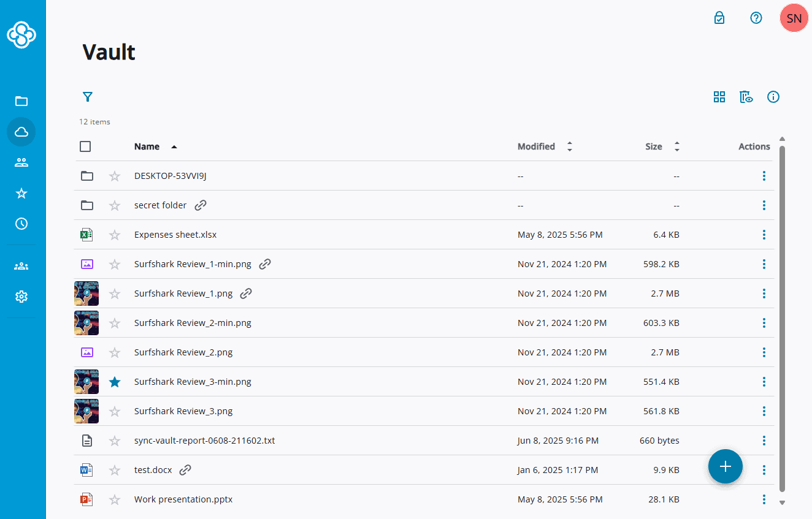Open actions menu for sync-vault-report txt
The width and height of the screenshot is (812, 519).
(x=764, y=441)
